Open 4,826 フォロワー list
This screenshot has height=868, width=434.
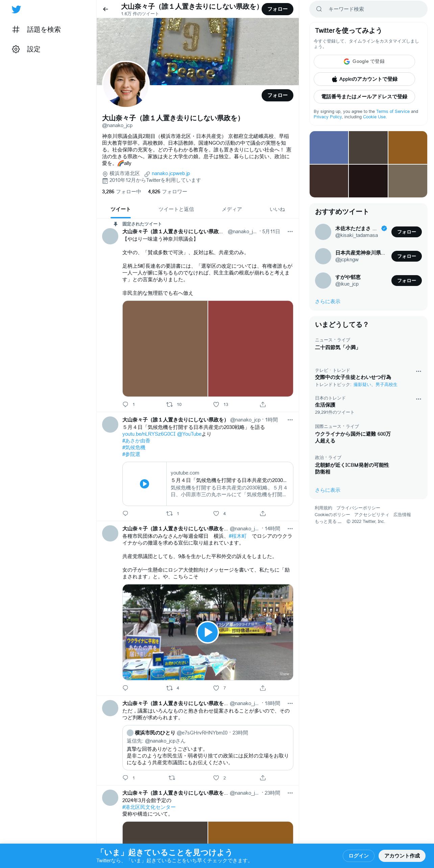tap(168, 192)
